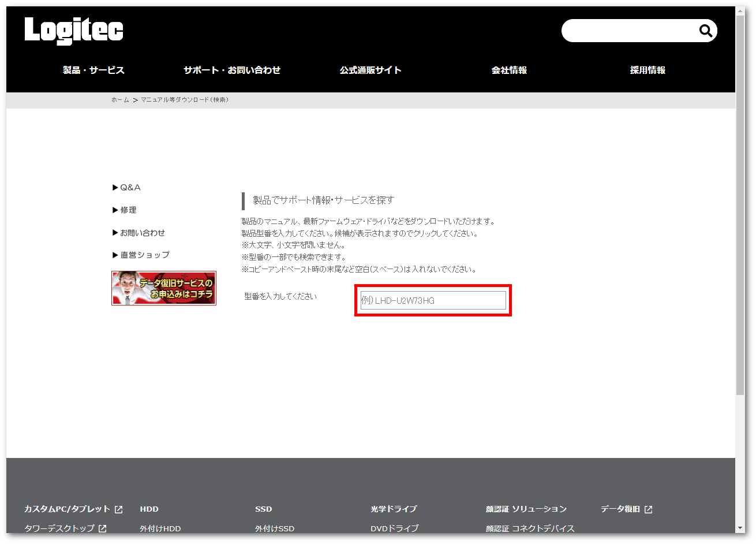Viewport: 756px width, 544px height.
Task: Open 顔認証 コネクトデバイス footer link
Action: tap(530, 528)
